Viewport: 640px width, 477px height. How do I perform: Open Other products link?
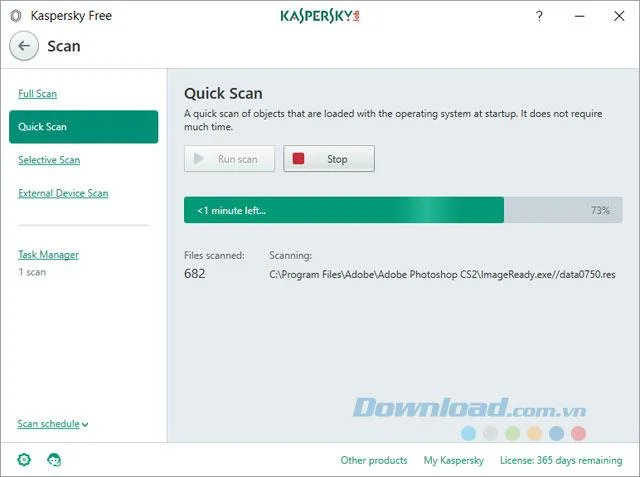[374, 460]
